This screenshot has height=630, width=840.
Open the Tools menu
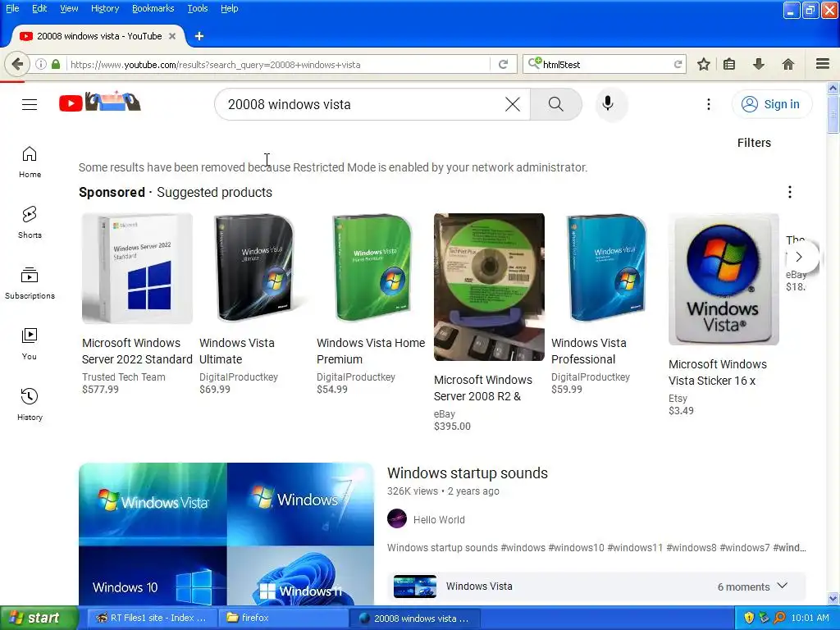pyautogui.click(x=197, y=8)
